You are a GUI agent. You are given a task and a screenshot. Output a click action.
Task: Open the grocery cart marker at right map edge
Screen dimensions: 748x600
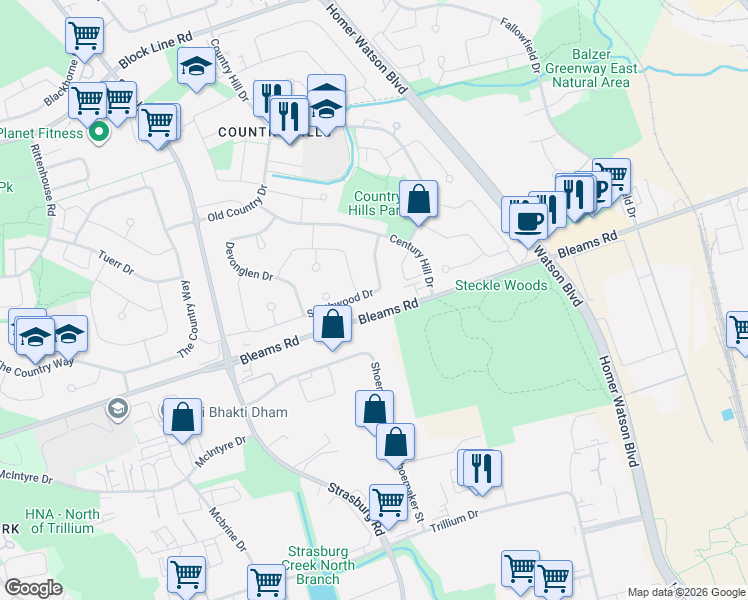tap(739, 332)
